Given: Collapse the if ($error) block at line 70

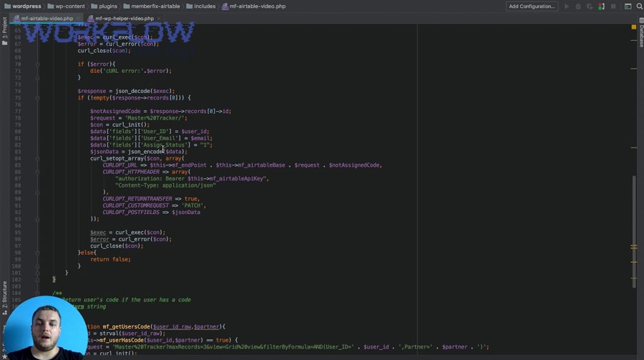Looking at the screenshot, I should [x=37, y=64].
